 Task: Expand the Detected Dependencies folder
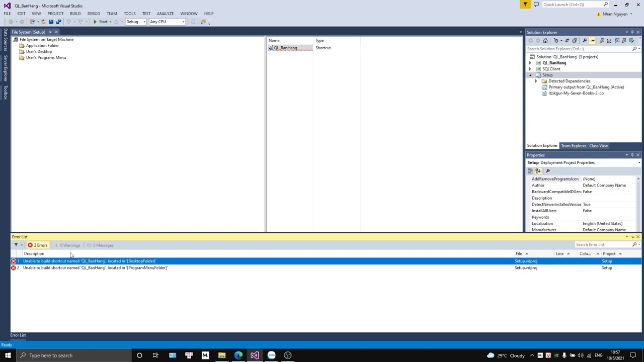(536, 81)
